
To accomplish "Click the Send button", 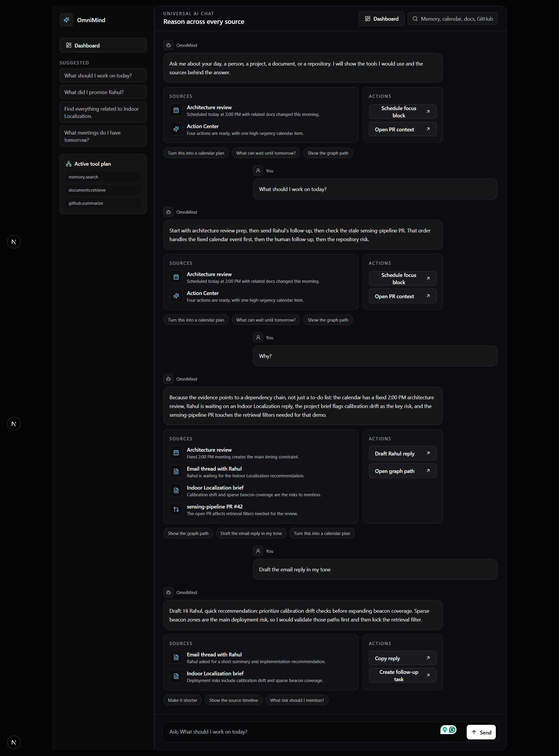I will [481, 732].
